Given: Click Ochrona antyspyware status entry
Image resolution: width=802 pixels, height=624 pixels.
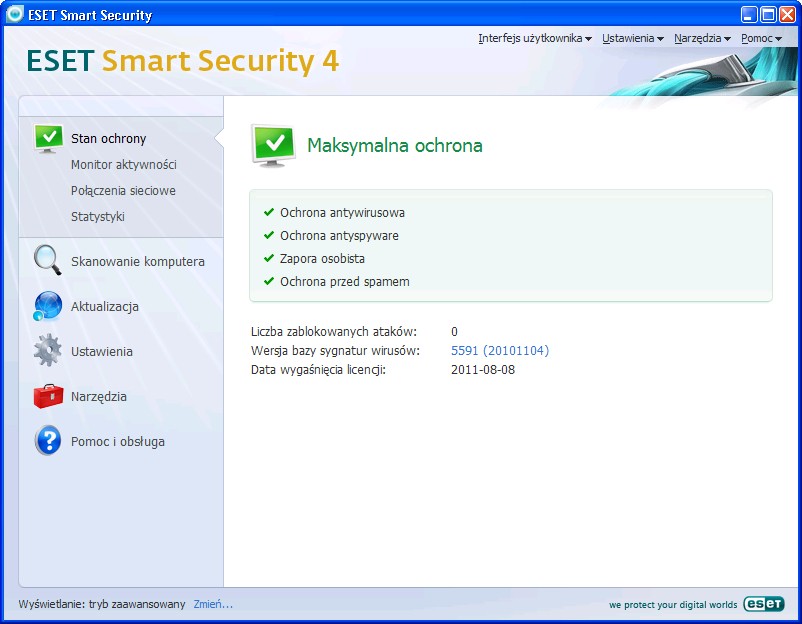Looking at the screenshot, I should 339,235.
